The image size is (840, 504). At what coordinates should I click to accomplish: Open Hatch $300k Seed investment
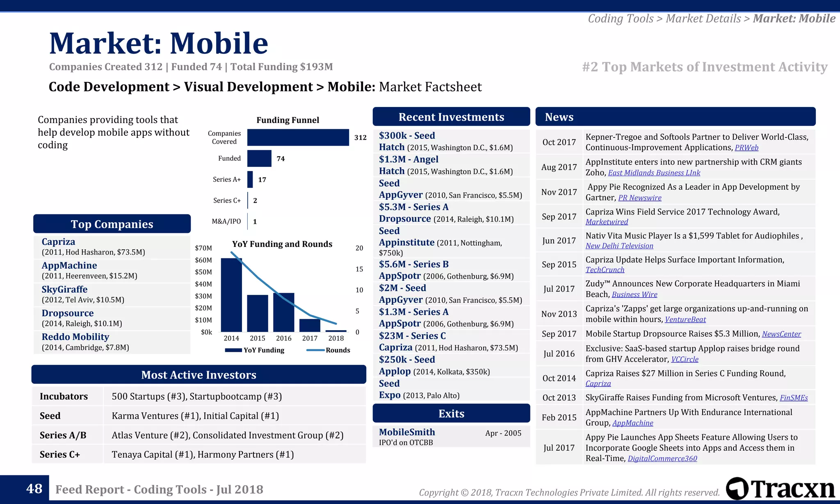pyautogui.click(x=406, y=136)
